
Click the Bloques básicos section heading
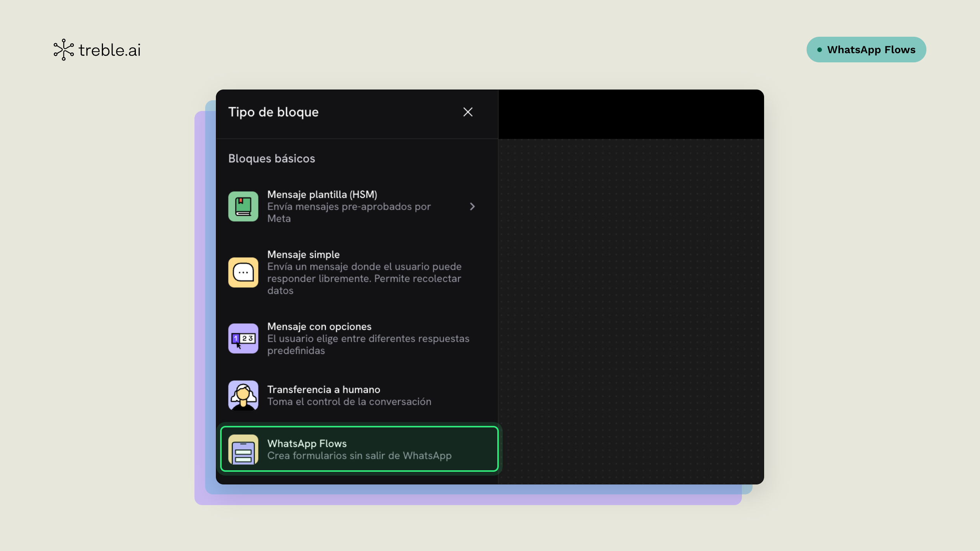coord(271,158)
